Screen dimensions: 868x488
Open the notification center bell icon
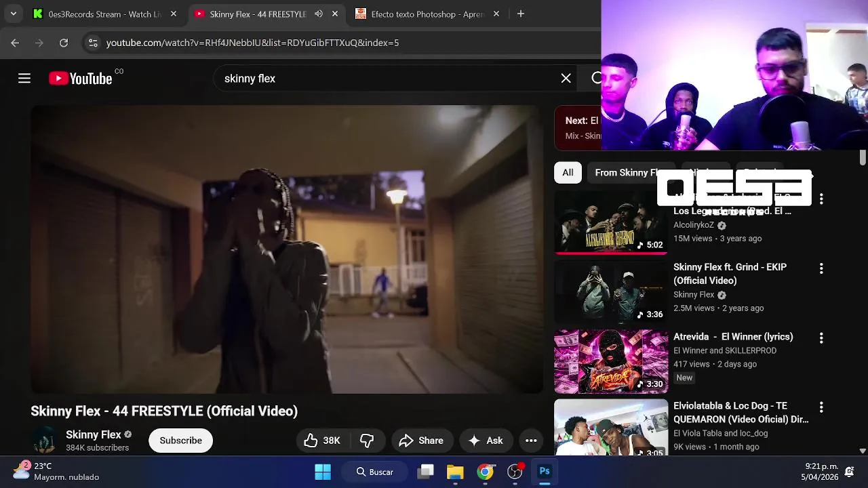coord(849,472)
